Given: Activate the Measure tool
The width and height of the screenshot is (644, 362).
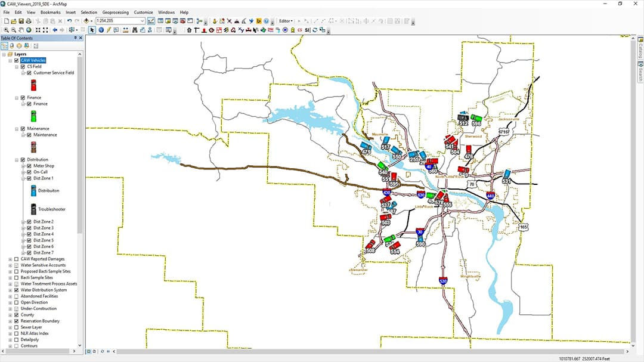Looking at the screenshot, I should click(x=125, y=30).
